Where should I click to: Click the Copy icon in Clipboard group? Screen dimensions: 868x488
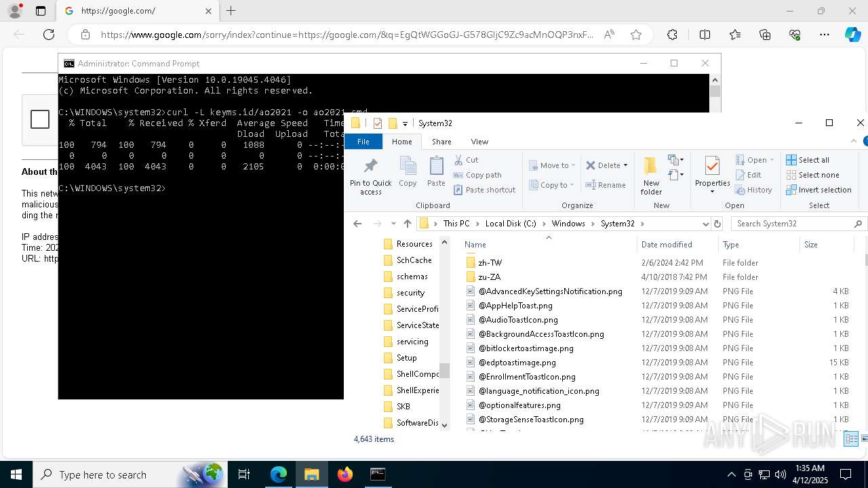click(x=408, y=171)
